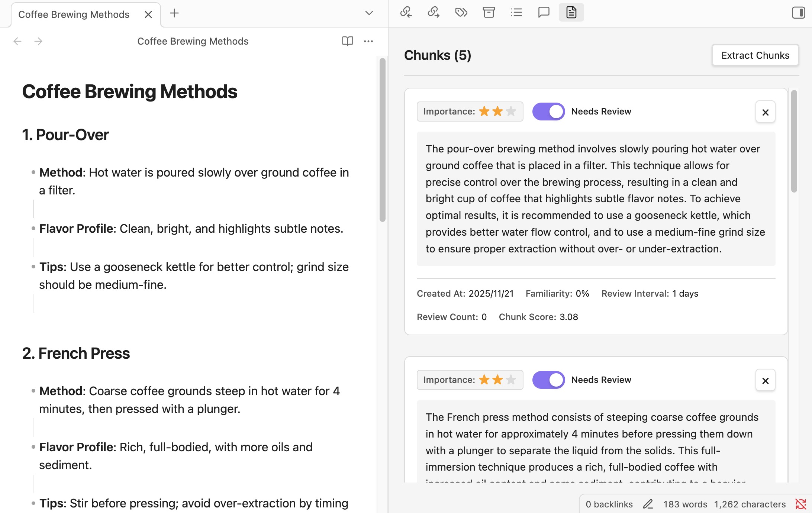The height and width of the screenshot is (513, 812).
Task: Click the sync status icon
Action: coord(800,504)
